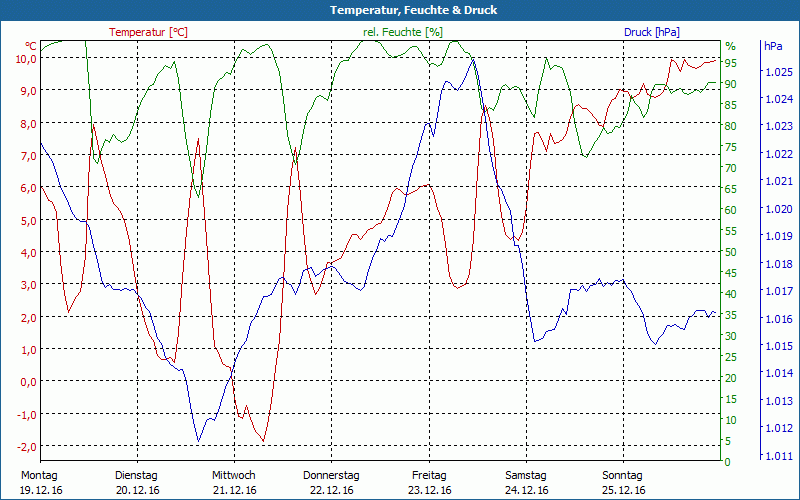Click the '55' humidity axis value
Viewport: 800px width, 500px height.
(x=731, y=231)
